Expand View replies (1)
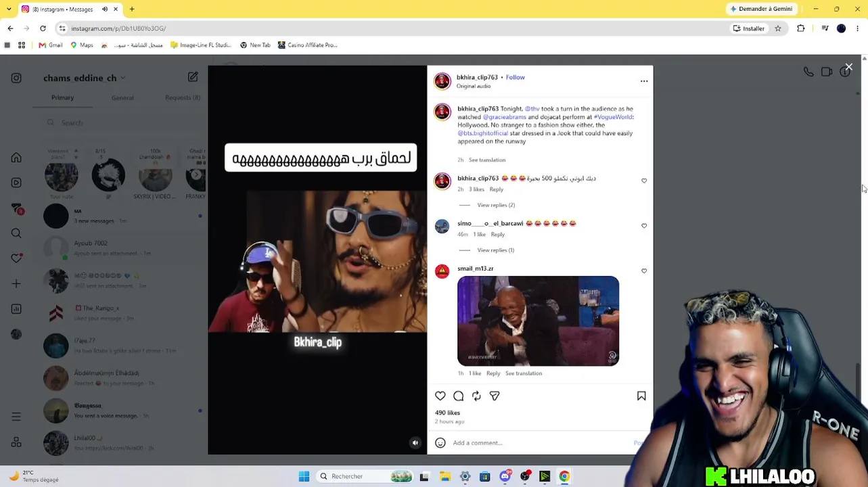The width and height of the screenshot is (868, 487). point(496,250)
